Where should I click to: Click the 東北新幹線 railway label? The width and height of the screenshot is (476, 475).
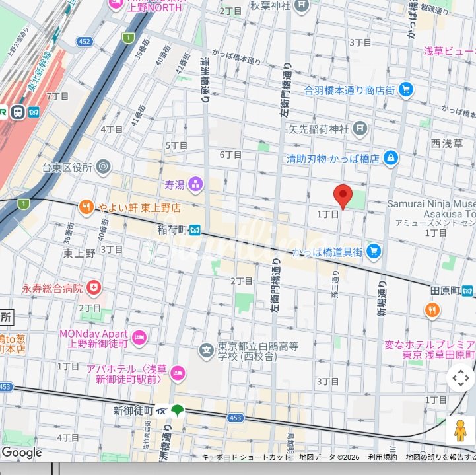click(40, 71)
